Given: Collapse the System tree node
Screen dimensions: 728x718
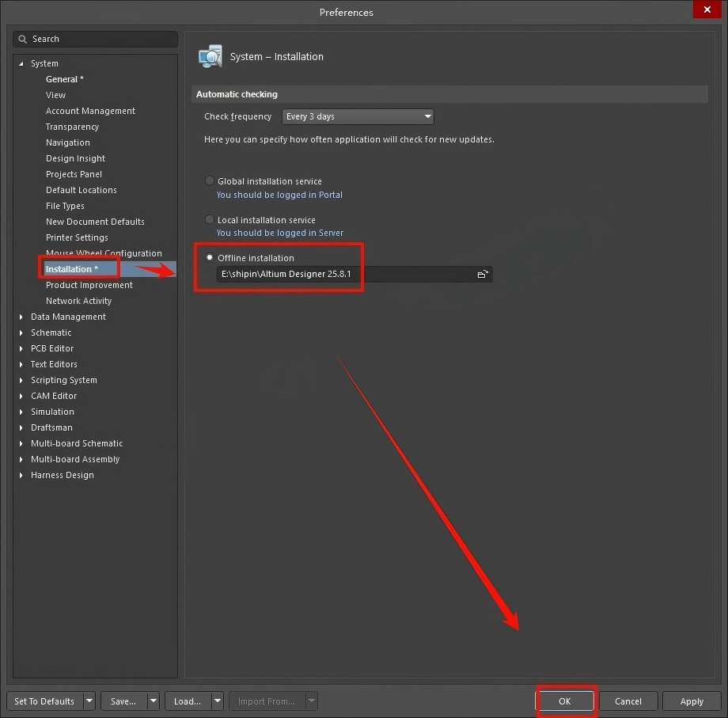Looking at the screenshot, I should (x=21, y=63).
